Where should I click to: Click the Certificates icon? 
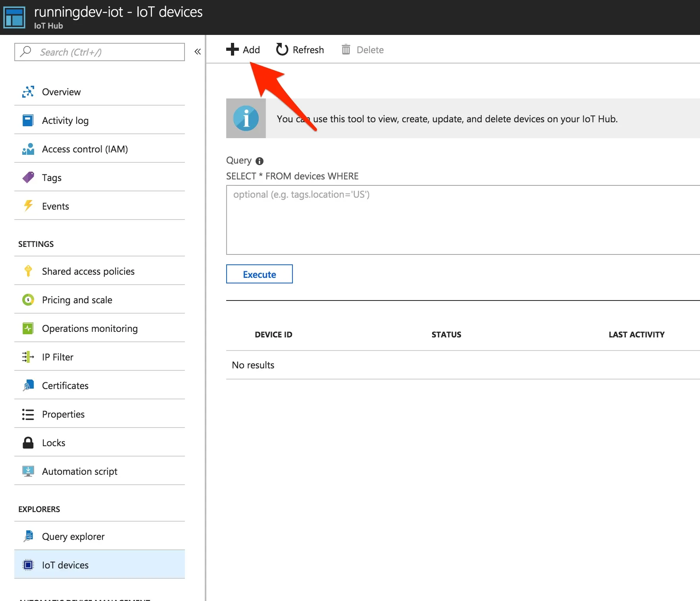[28, 385]
